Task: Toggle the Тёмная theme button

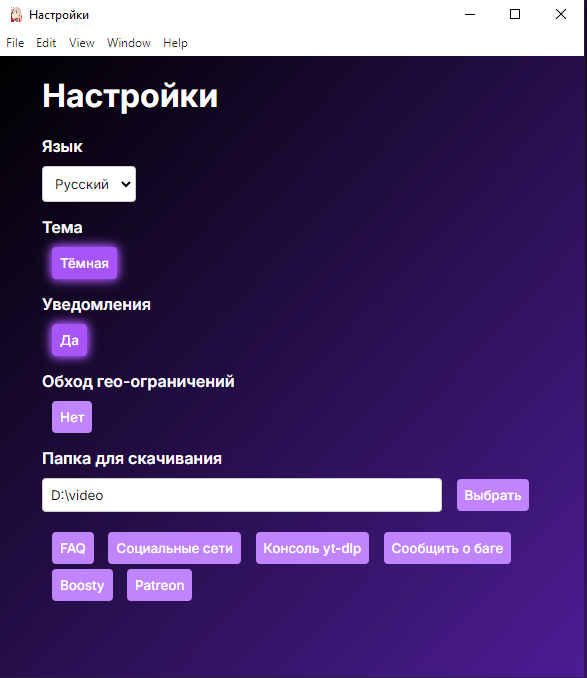Action: [84, 263]
